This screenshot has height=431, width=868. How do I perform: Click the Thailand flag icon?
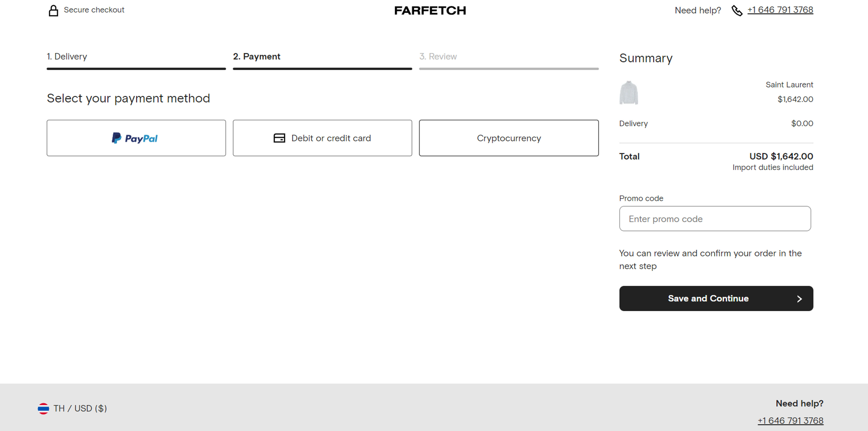pos(43,408)
